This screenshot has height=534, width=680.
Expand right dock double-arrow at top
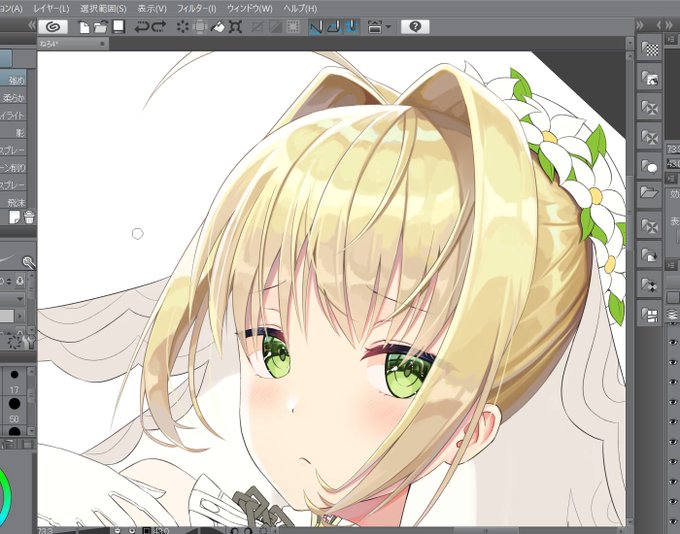pyautogui.click(x=640, y=26)
